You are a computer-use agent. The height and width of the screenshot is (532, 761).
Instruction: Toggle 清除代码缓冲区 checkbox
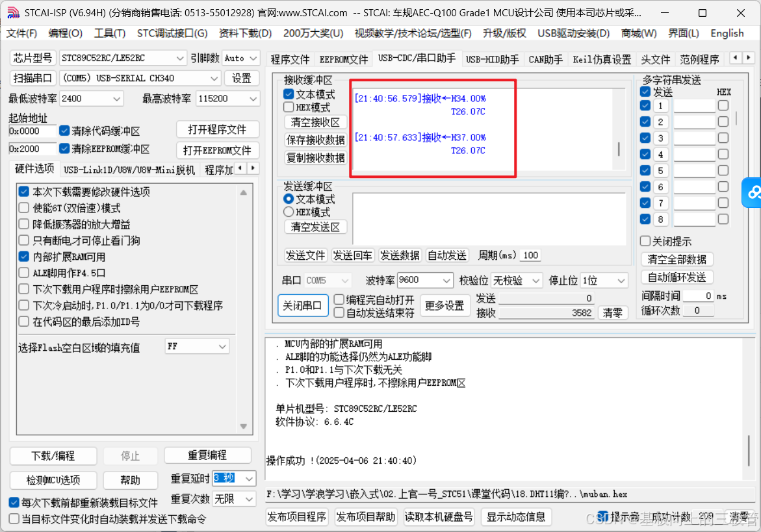64,131
